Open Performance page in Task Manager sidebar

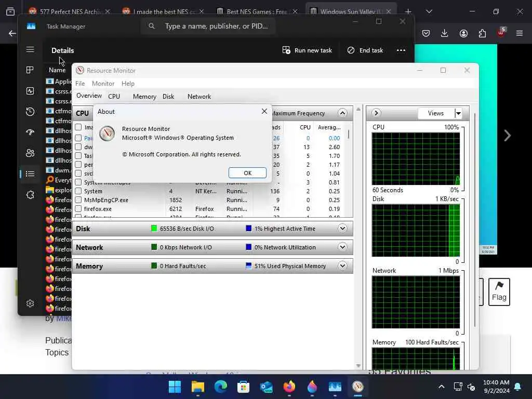pos(30,91)
